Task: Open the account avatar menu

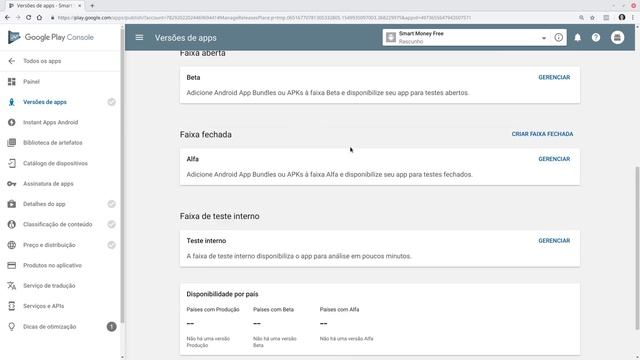Action: point(617,38)
